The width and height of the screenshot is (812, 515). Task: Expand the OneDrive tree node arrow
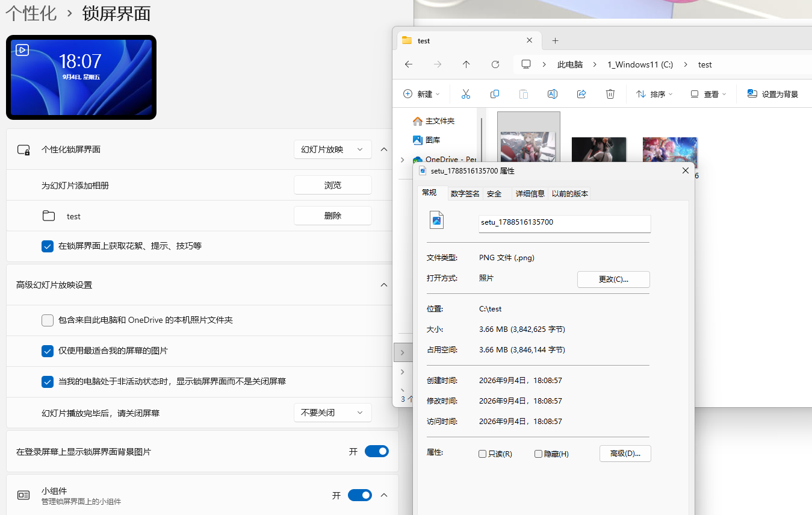tap(402, 160)
